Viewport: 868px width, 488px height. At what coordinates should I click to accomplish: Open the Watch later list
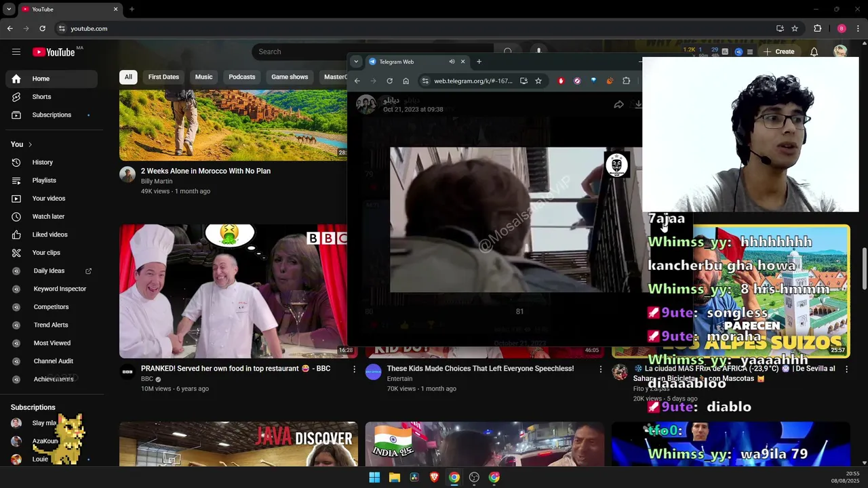coord(52,217)
